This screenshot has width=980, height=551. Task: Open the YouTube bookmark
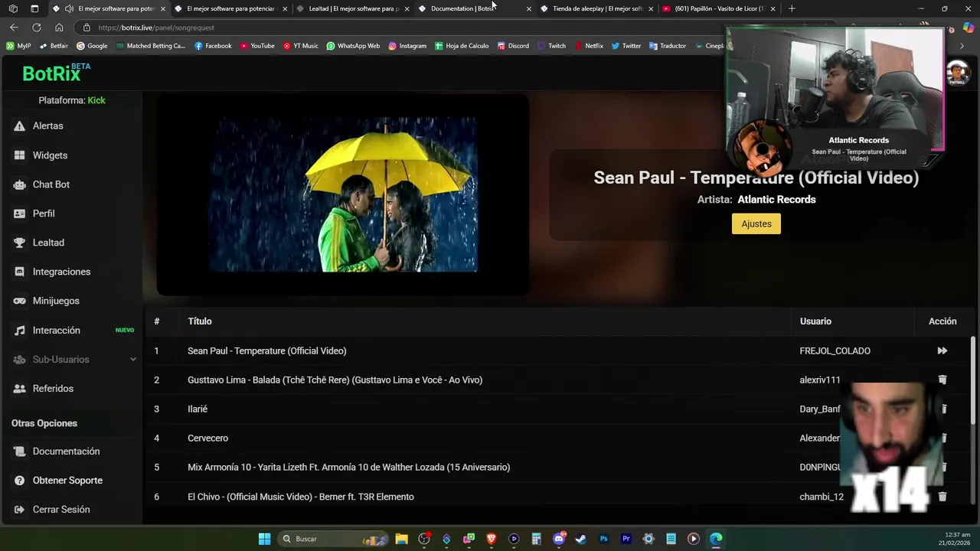257,46
